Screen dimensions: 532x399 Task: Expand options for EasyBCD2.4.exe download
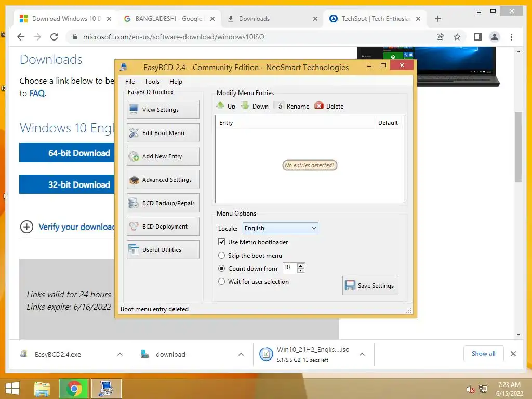pos(120,354)
